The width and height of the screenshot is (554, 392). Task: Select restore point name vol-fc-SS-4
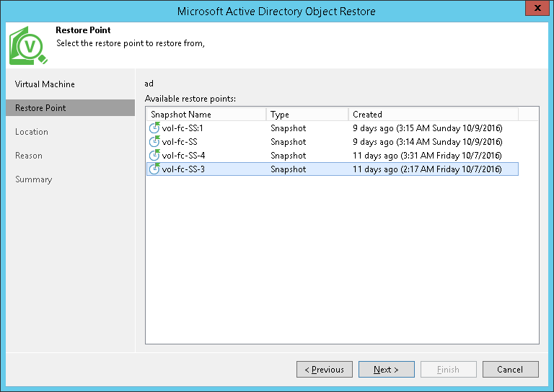(x=183, y=155)
